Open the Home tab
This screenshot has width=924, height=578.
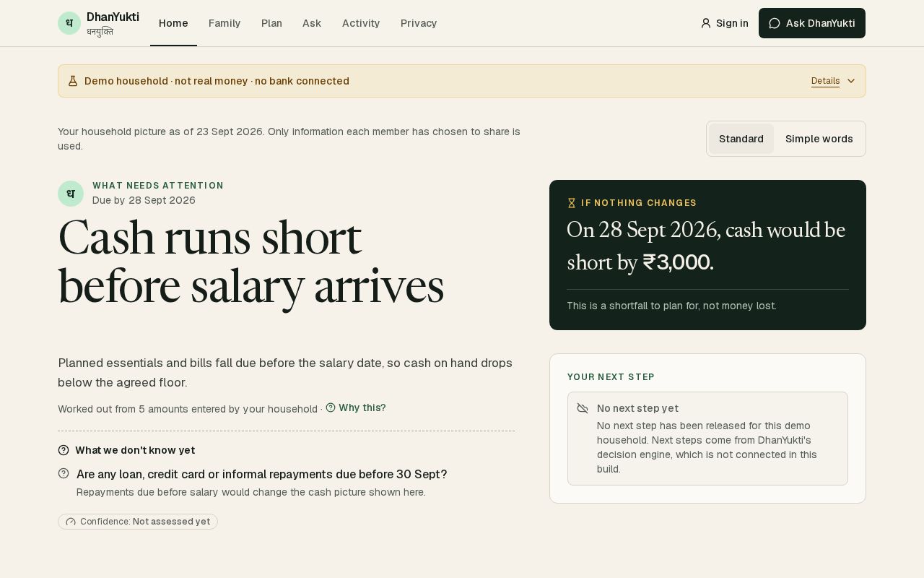(x=173, y=23)
